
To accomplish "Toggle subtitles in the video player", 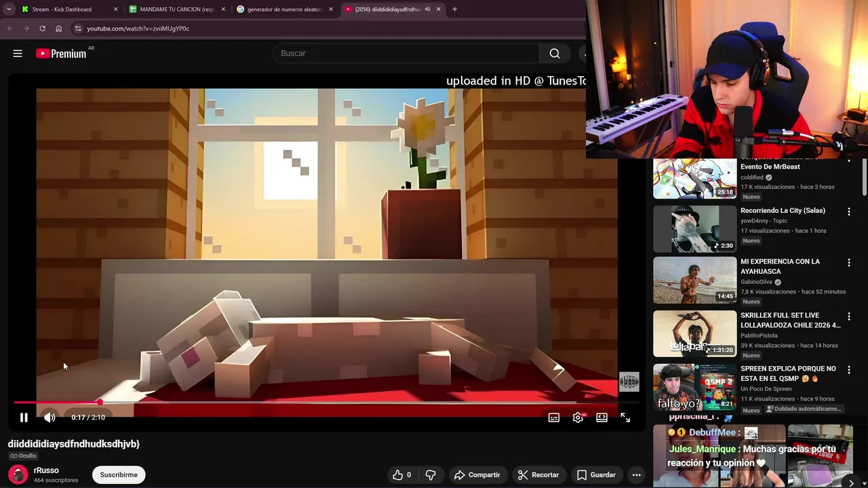I will [554, 418].
